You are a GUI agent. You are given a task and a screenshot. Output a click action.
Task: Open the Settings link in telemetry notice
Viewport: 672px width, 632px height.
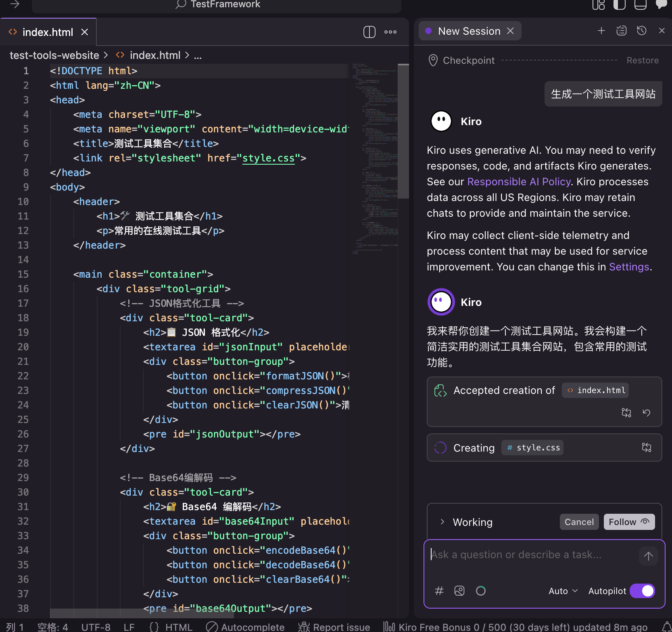tap(629, 267)
